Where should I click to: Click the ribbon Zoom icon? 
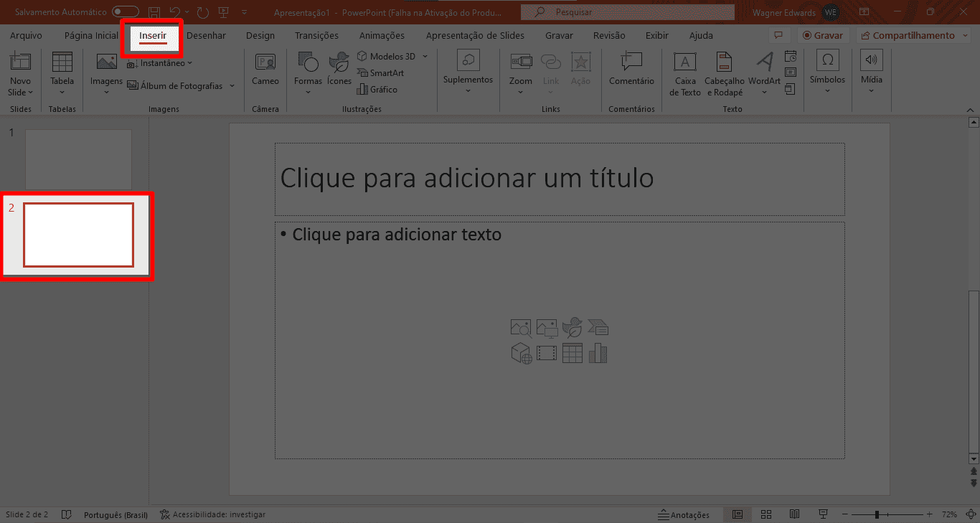pos(521,62)
